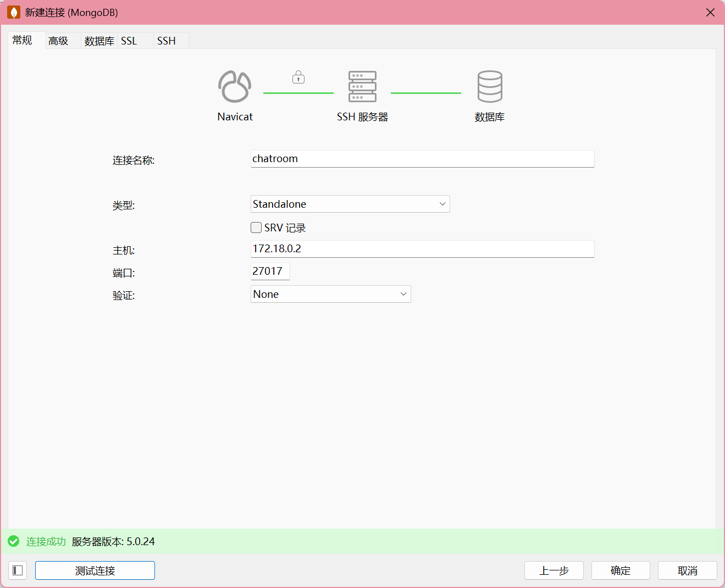Click the SSH server rack icon
This screenshot has height=588, width=725.
point(362,86)
